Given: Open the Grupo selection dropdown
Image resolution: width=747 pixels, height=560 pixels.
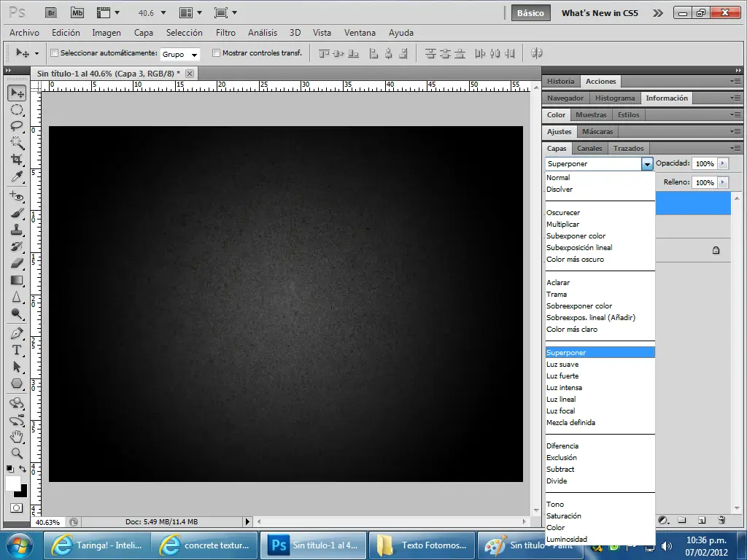Looking at the screenshot, I should pos(179,53).
